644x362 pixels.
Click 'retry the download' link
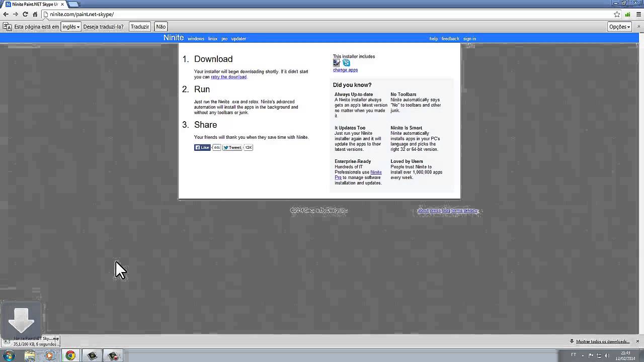coord(229,77)
